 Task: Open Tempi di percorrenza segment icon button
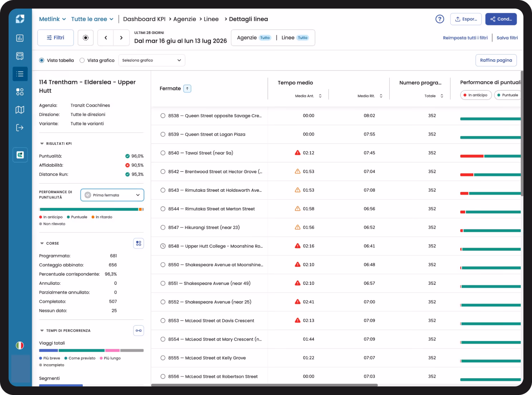tap(139, 331)
